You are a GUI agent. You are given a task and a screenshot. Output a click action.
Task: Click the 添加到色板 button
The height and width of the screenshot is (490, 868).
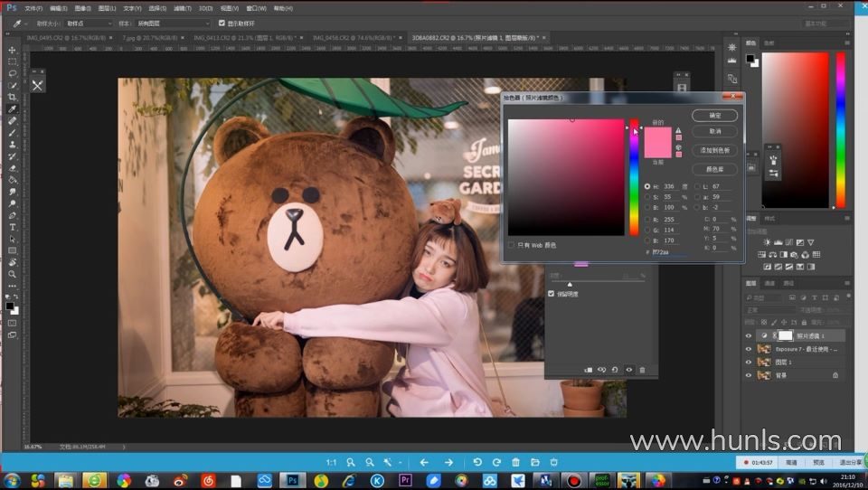coord(714,149)
